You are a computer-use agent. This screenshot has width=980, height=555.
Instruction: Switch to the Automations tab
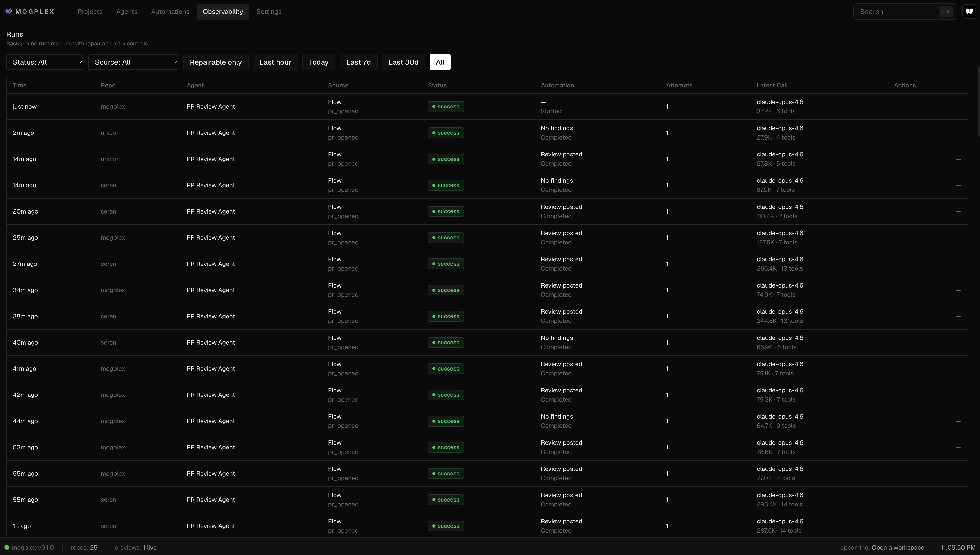coord(170,12)
